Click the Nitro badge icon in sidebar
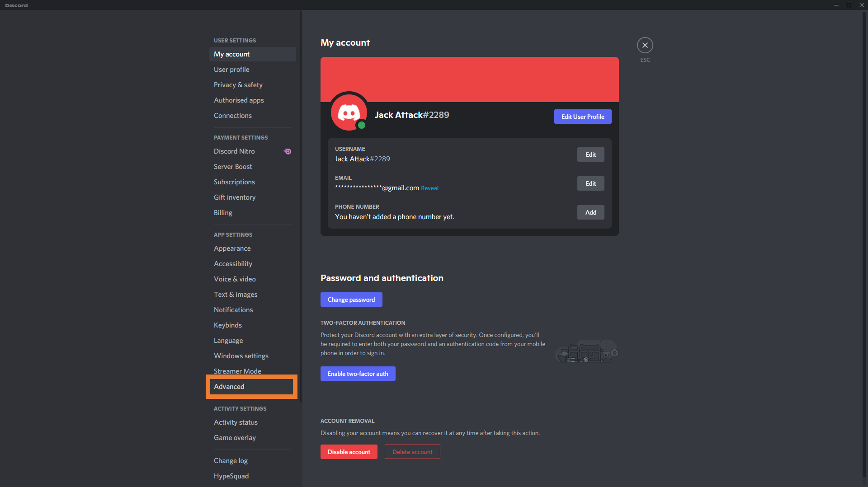 pyautogui.click(x=288, y=151)
